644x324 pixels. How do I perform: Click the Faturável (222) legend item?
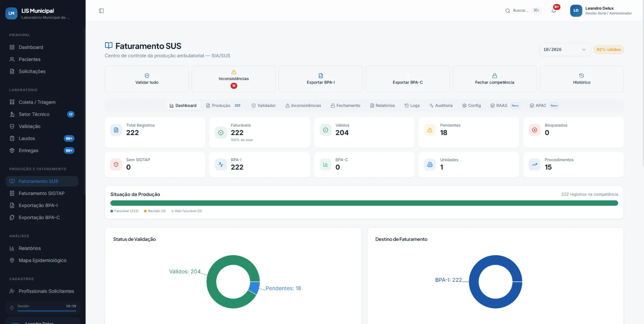(x=124, y=211)
